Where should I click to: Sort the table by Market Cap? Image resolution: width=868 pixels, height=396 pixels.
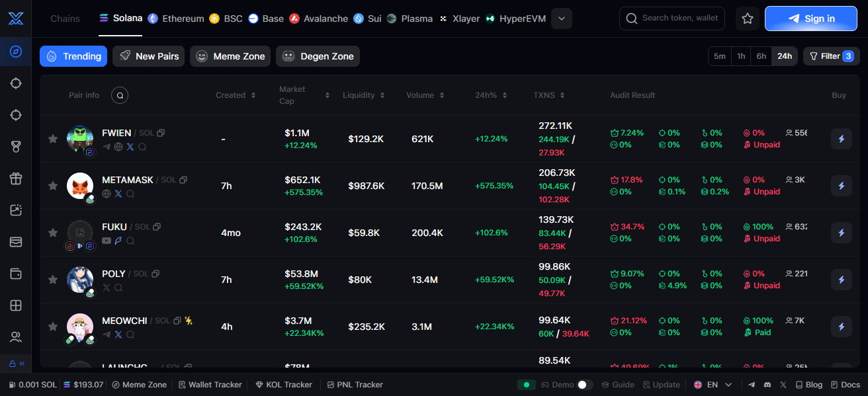(x=303, y=95)
